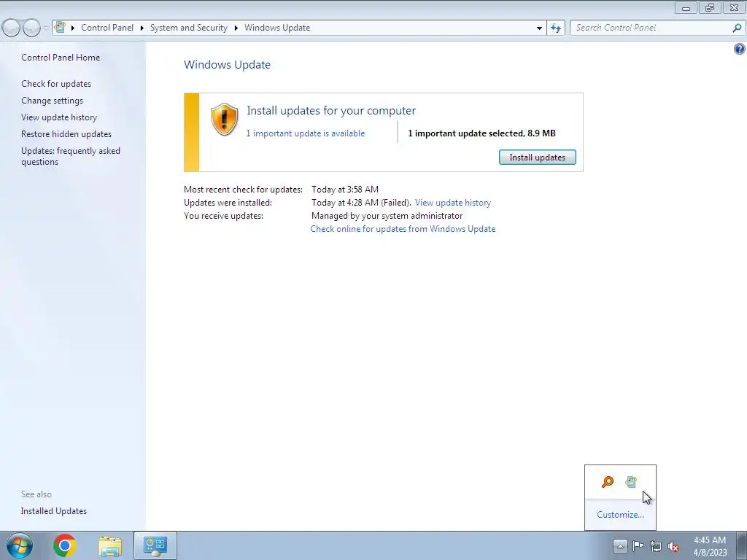747x560 pixels.
Task: Click the Windows Update breadcrumb
Action: point(277,28)
